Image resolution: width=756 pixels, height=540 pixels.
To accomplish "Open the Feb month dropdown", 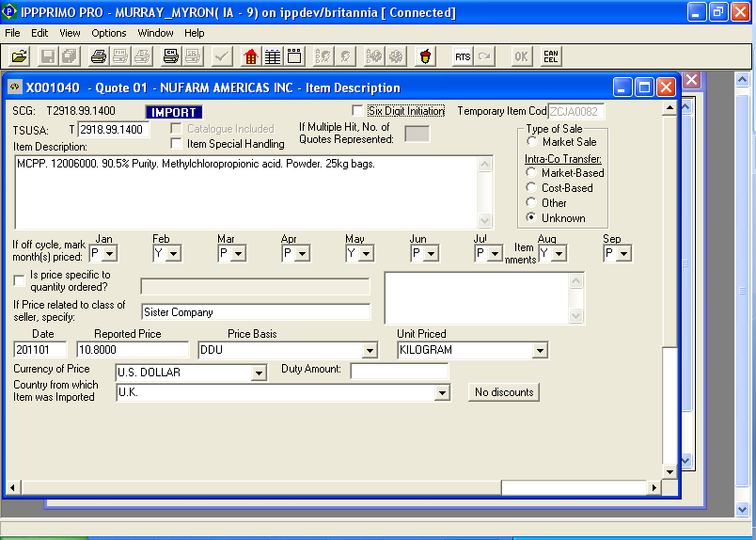I will pos(174,253).
